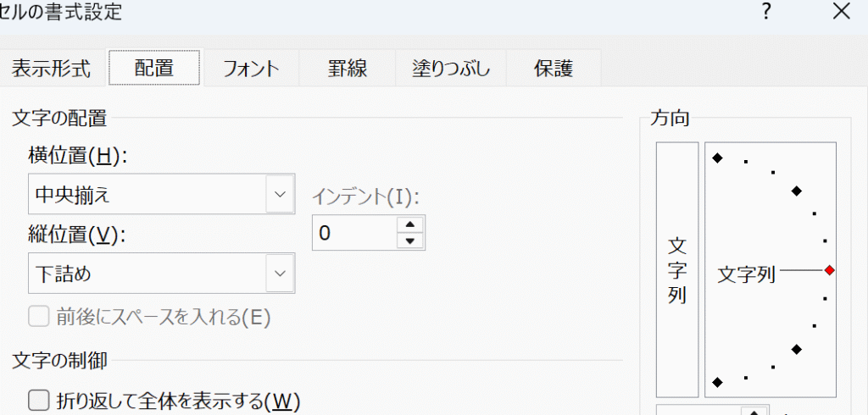Click the indent down arrow
The height and width of the screenshot is (415, 868).
[410, 241]
